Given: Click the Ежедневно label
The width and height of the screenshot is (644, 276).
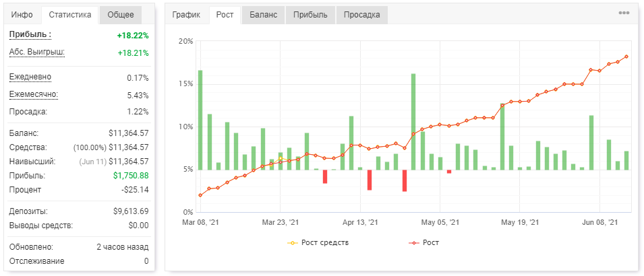Looking at the screenshot, I should 30,77.
